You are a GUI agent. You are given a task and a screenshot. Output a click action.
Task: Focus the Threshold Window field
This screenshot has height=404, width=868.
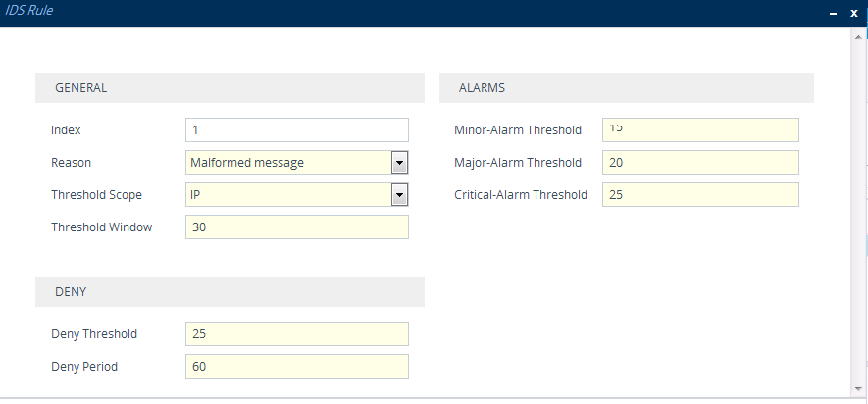[296, 227]
